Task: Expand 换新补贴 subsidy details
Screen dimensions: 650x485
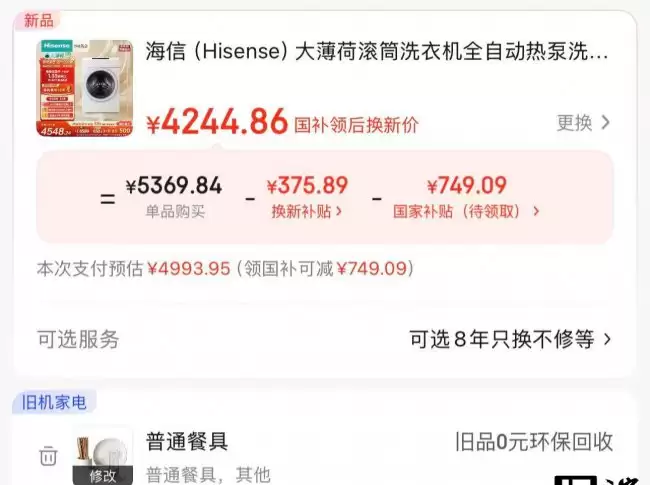Action: point(307,211)
